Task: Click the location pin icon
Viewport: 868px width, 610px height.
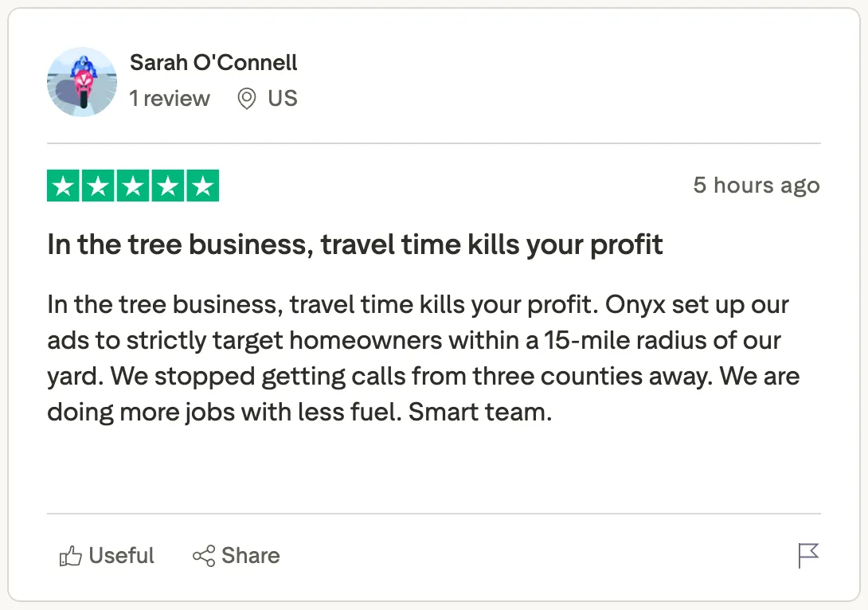Action: click(x=247, y=99)
